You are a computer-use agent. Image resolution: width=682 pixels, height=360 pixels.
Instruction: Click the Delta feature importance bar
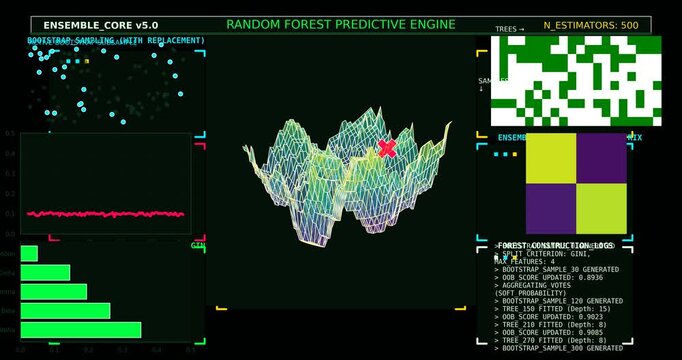point(45,273)
